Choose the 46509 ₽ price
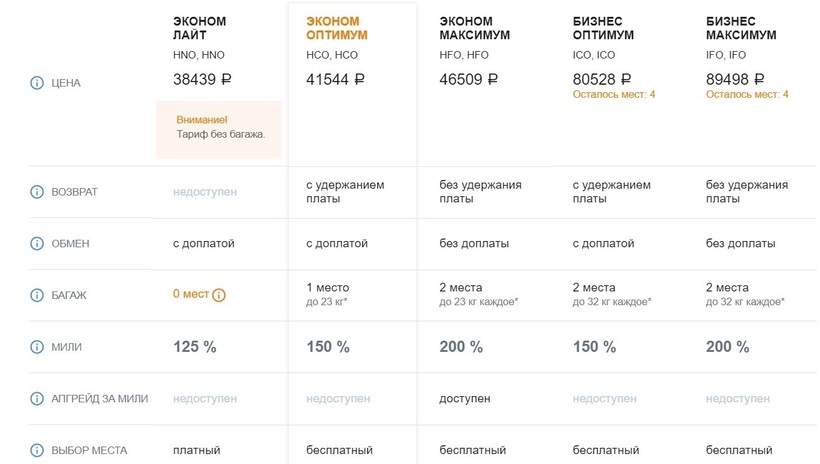 pos(468,79)
